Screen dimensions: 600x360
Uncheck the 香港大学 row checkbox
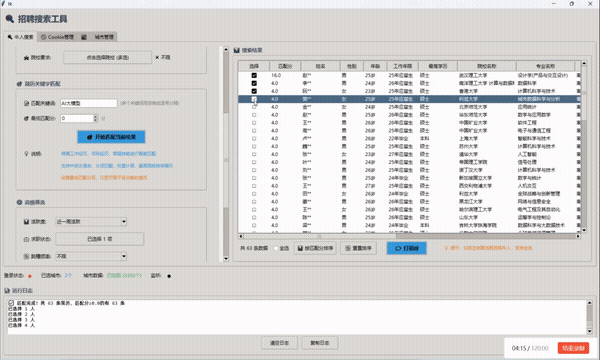254,91
